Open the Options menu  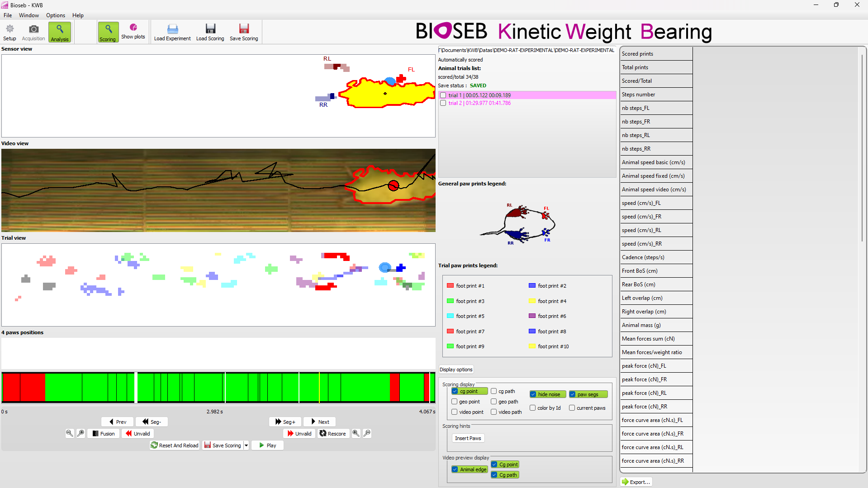tap(55, 15)
